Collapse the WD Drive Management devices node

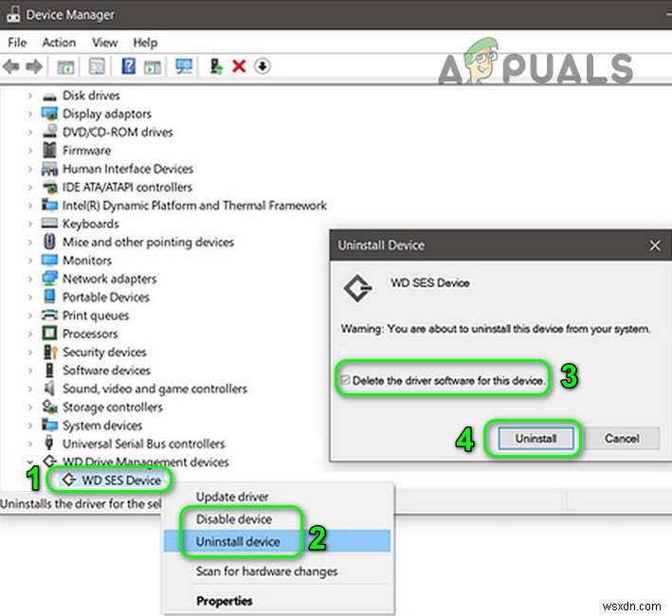tap(30, 462)
